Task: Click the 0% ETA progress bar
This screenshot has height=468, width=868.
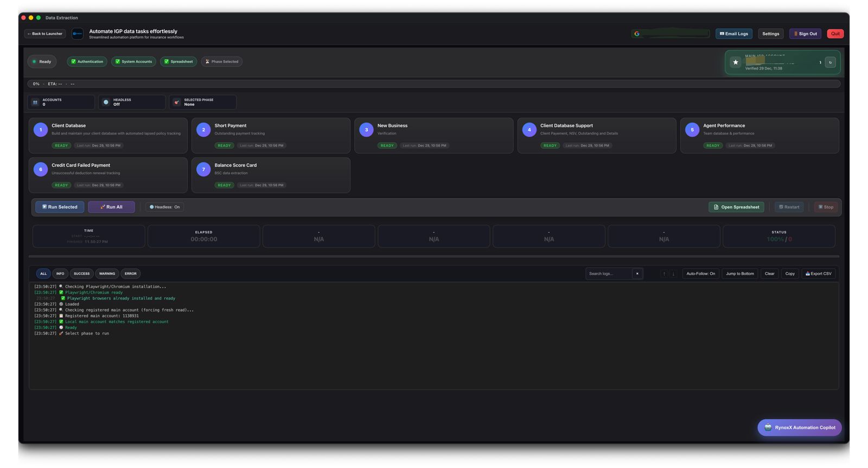Action: click(434, 84)
